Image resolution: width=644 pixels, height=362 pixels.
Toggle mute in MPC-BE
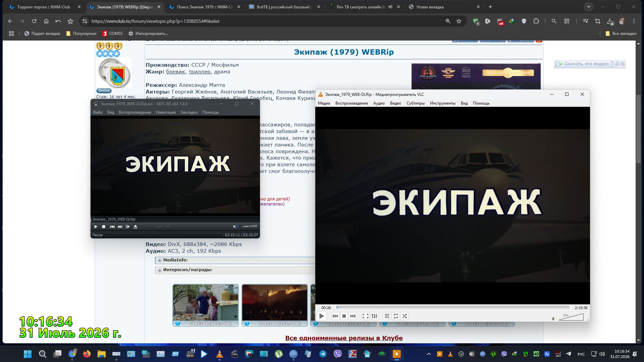coord(235,227)
